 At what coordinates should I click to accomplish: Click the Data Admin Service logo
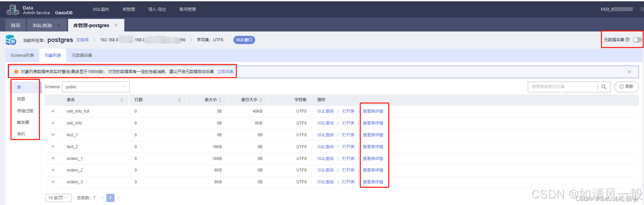pyautogui.click(x=13, y=10)
